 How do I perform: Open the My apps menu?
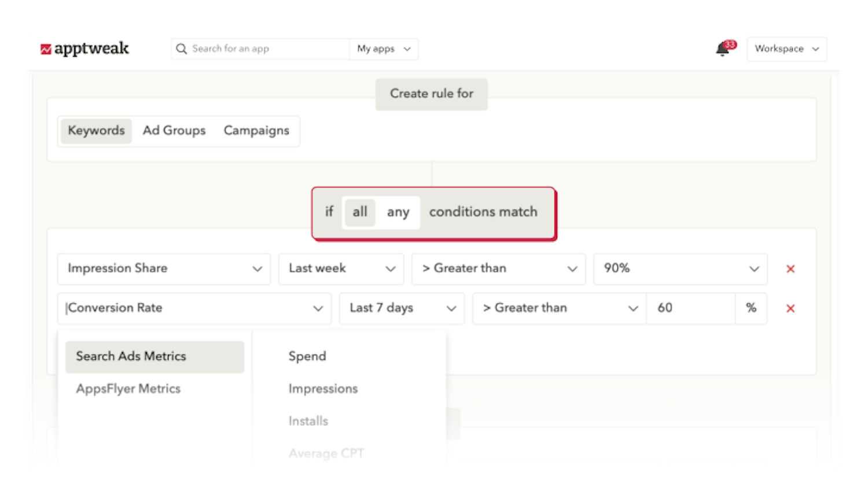383,49
